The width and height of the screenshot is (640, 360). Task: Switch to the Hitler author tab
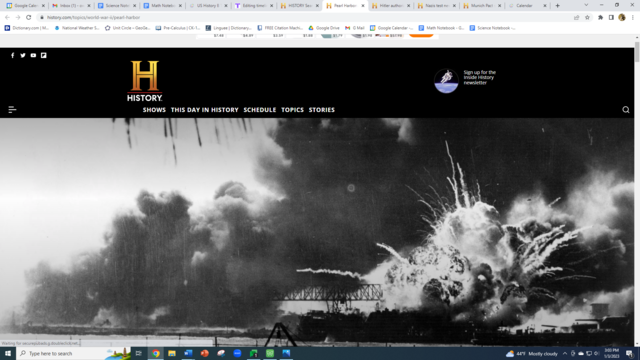pos(391,6)
